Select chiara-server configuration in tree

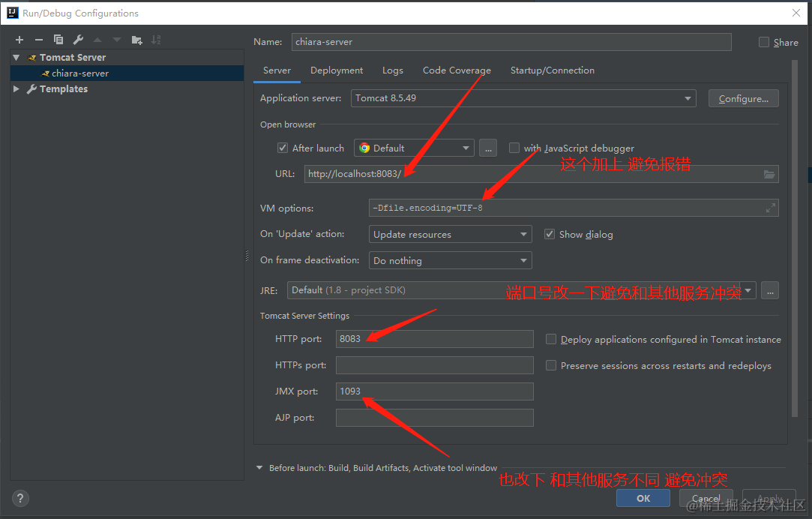point(127,73)
